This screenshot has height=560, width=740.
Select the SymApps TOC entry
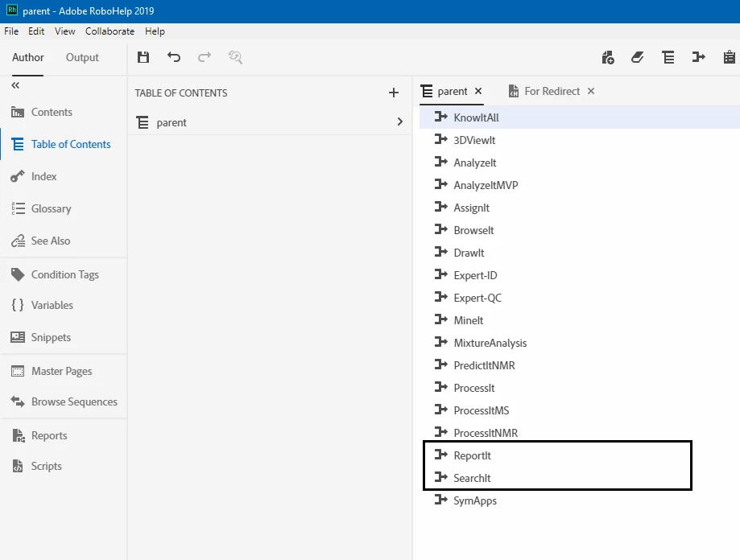(x=580, y=500)
